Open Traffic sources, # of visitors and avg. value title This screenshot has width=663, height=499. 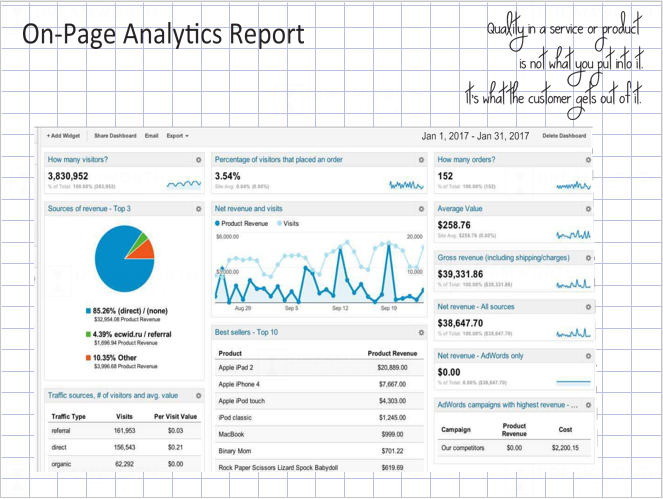(x=112, y=396)
